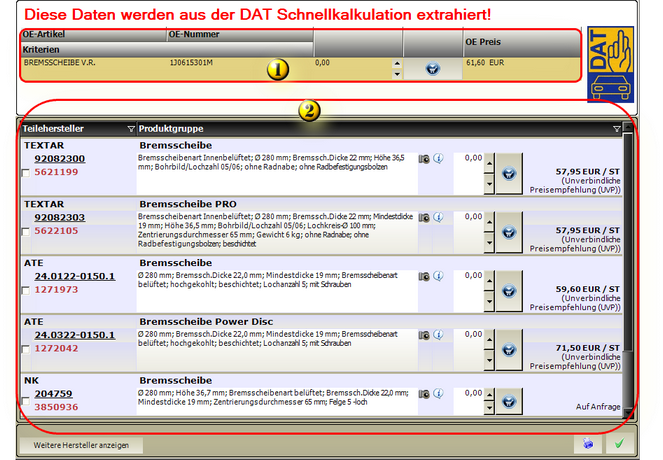
Task: Open the info icon for TEXTAR 92082300
Action: (438, 159)
